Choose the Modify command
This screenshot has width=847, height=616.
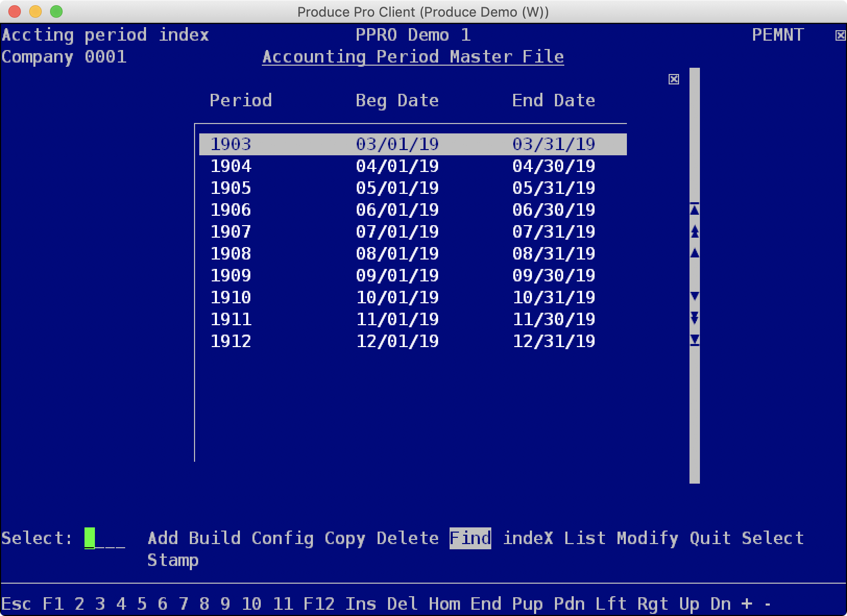[648, 538]
